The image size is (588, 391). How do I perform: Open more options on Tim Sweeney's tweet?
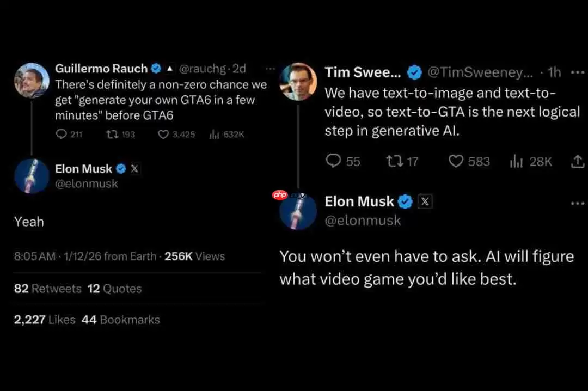click(577, 72)
